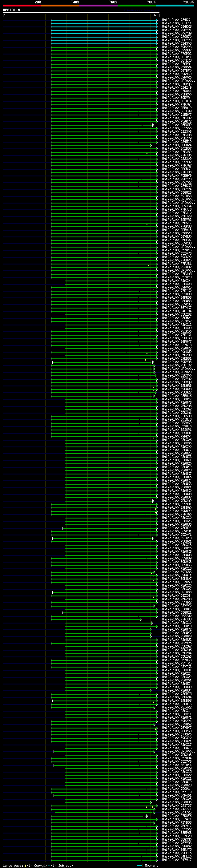
Task: Select the hit label UniRef100_Q29U70
Action: (x=177, y=37)
